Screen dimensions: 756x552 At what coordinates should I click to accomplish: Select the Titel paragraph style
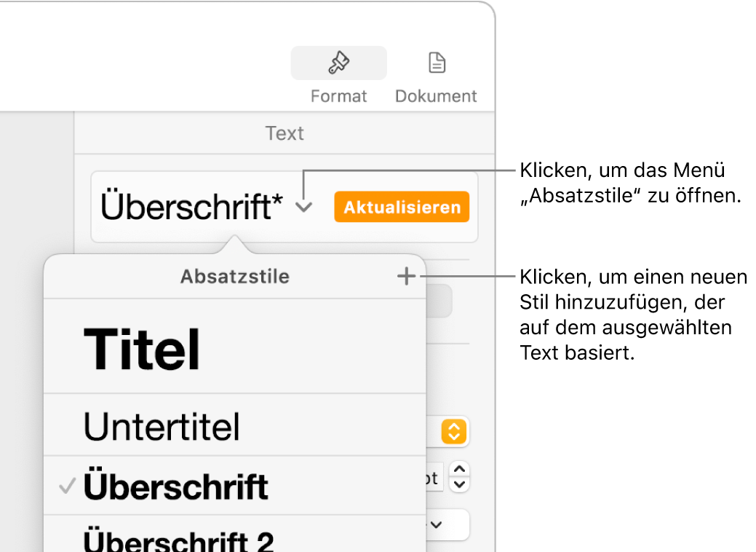click(x=235, y=347)
